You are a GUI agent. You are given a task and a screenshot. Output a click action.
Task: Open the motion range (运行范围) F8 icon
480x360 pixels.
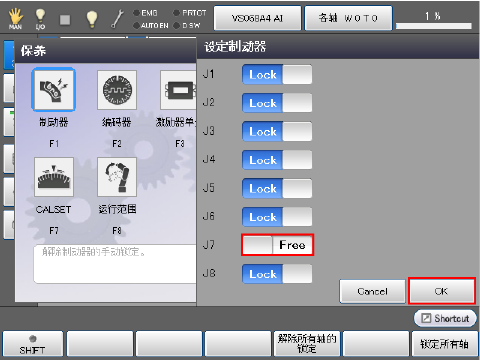pyautogui.click(x=117, y=177)
